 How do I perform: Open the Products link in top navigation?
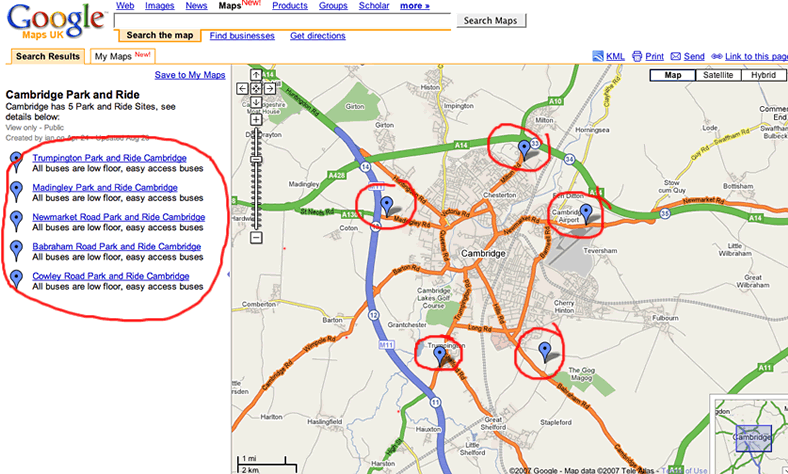click(x=290, y=6)
